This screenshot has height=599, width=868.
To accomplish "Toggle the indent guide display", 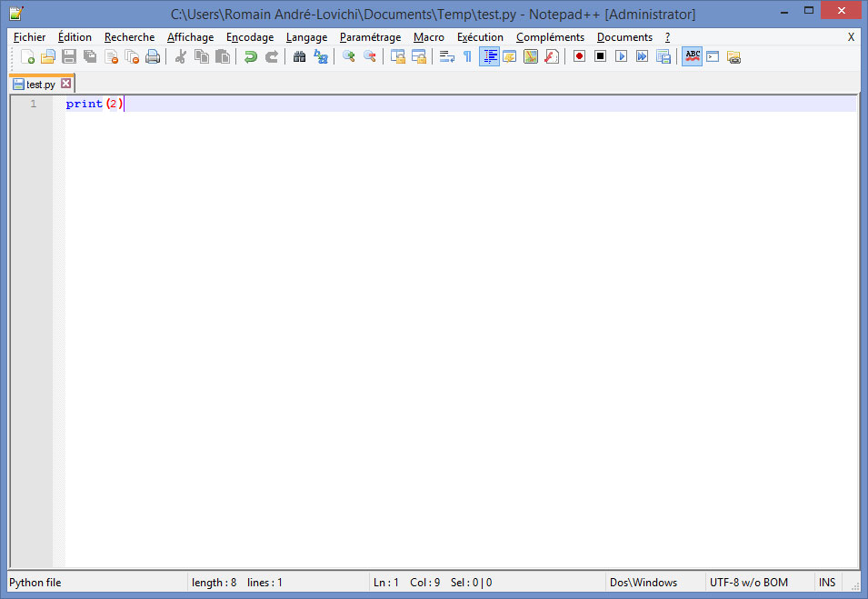I will [489, 56].
